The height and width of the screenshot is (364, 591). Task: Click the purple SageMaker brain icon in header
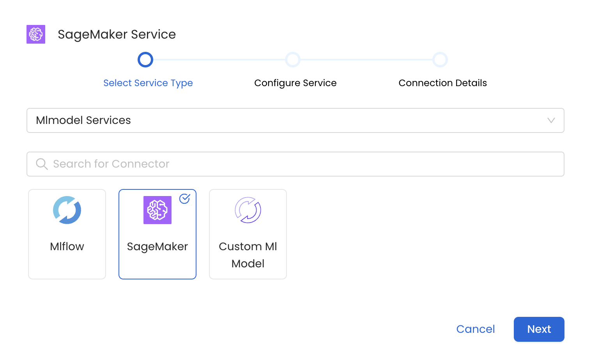coord(35,34)
